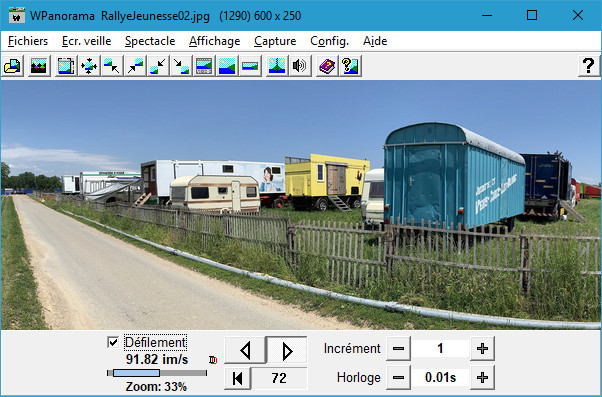The image size is (602, 397).
Task: Click the Incrément value field showing 1
Action: (440, 349)
